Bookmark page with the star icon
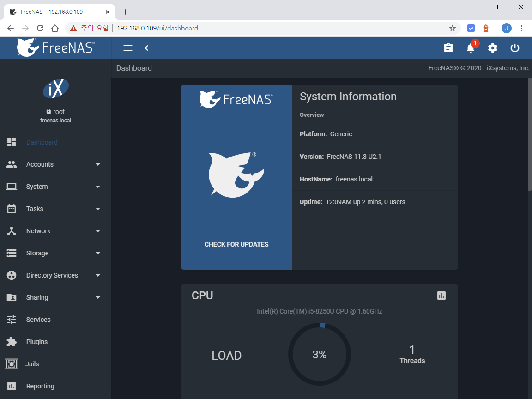 coord(452,28)
